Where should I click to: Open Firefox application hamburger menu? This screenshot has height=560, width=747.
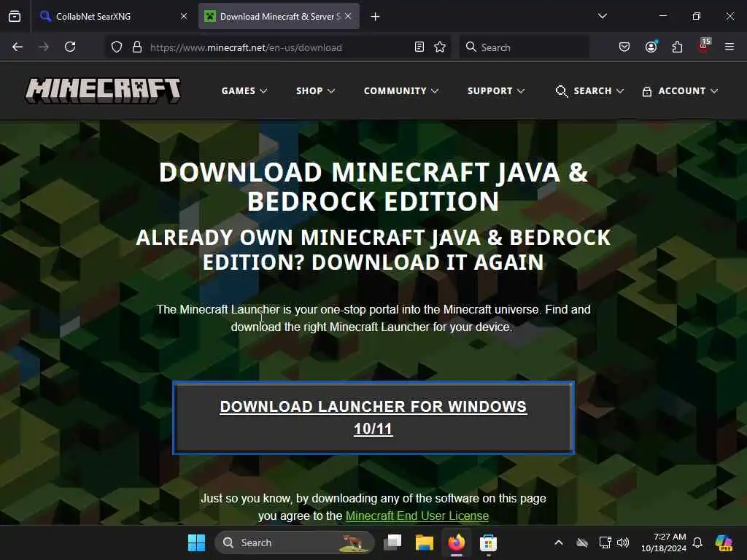click(729, 47)
